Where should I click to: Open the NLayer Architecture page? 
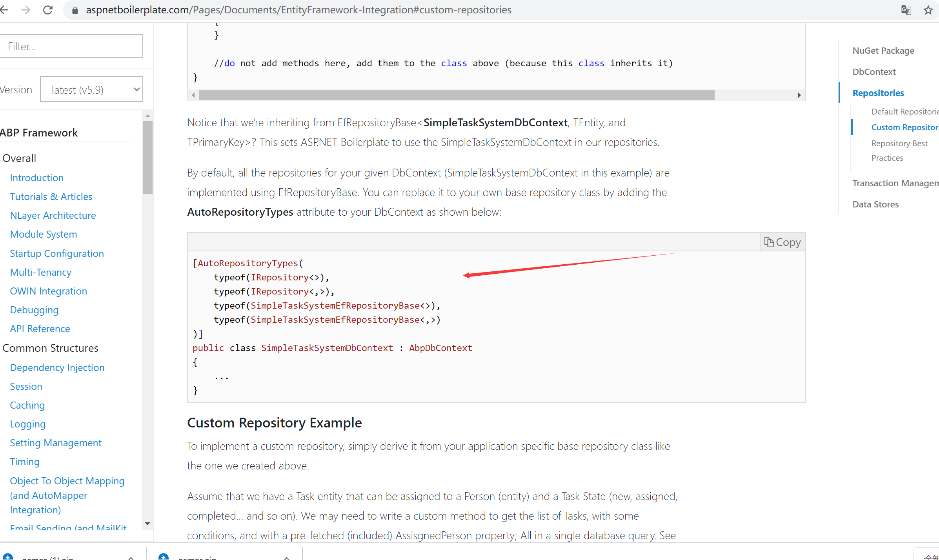point(53,215)
